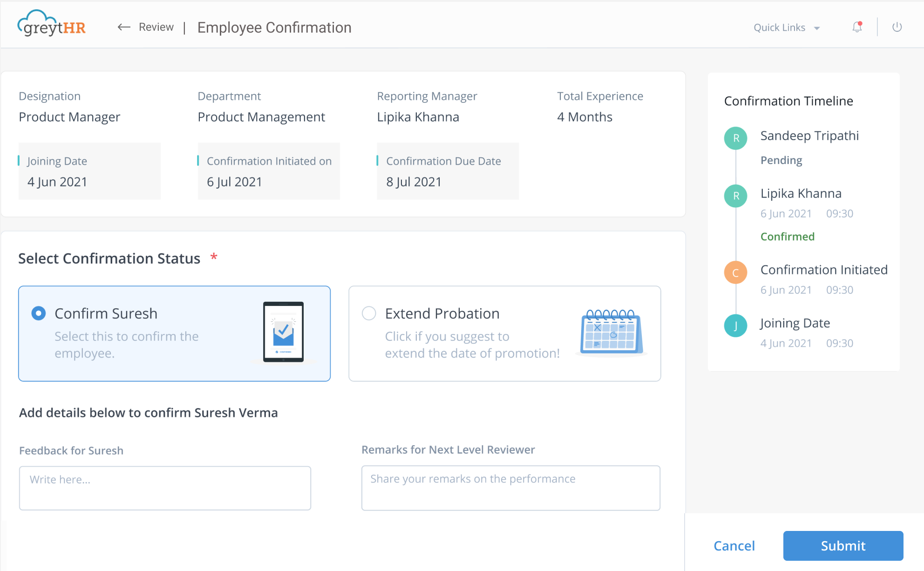The image size is (924, 571).
Task: Expand the Quick Links menu
Action: coord(787,27)
